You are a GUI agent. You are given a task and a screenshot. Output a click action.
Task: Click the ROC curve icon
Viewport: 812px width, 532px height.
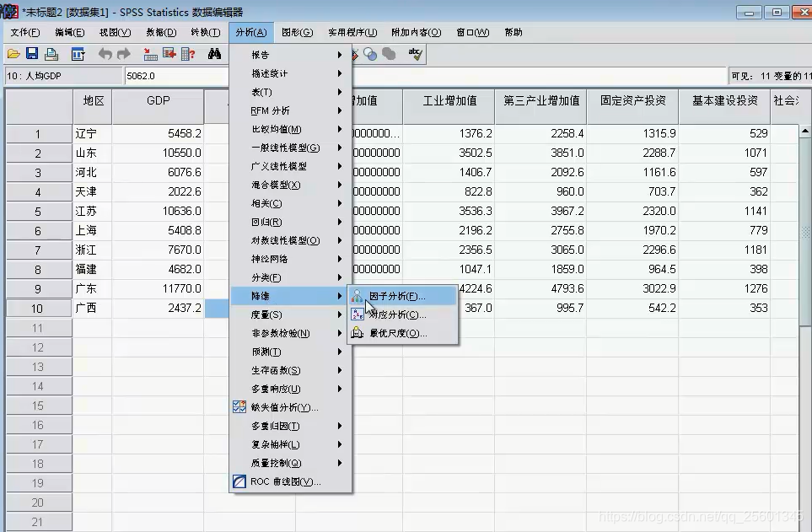(x=239, y=481)
